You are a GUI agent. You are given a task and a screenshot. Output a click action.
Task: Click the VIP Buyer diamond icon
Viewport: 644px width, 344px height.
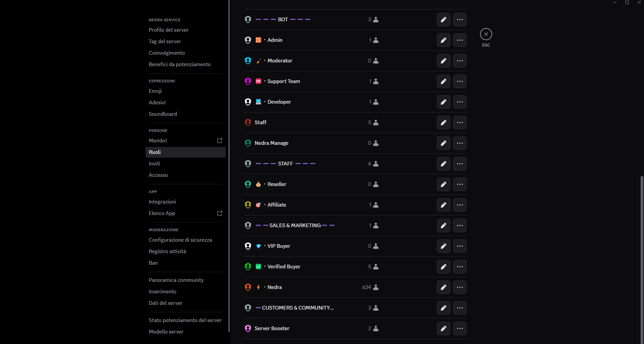coord(258,246)
